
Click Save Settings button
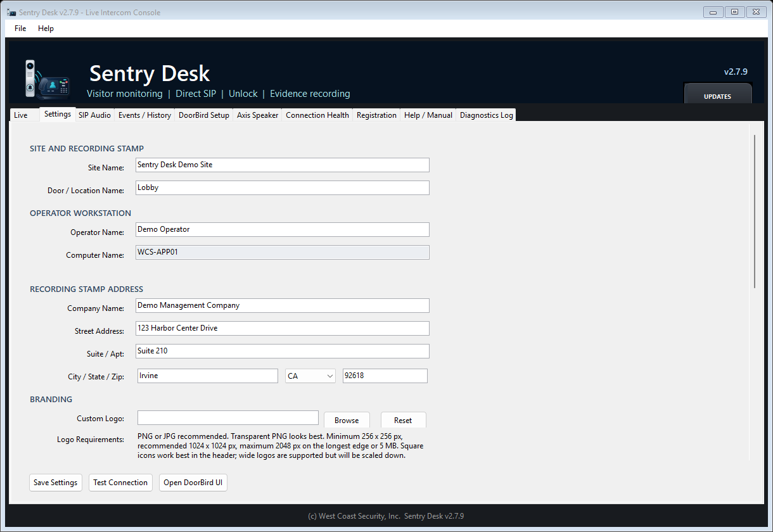56,483
